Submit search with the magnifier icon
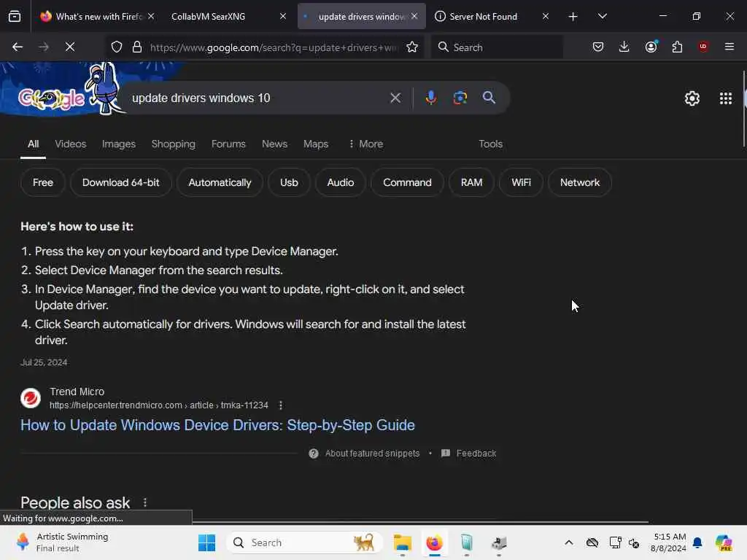Viewport: 747px width, 560px height. tap(489, 98)
